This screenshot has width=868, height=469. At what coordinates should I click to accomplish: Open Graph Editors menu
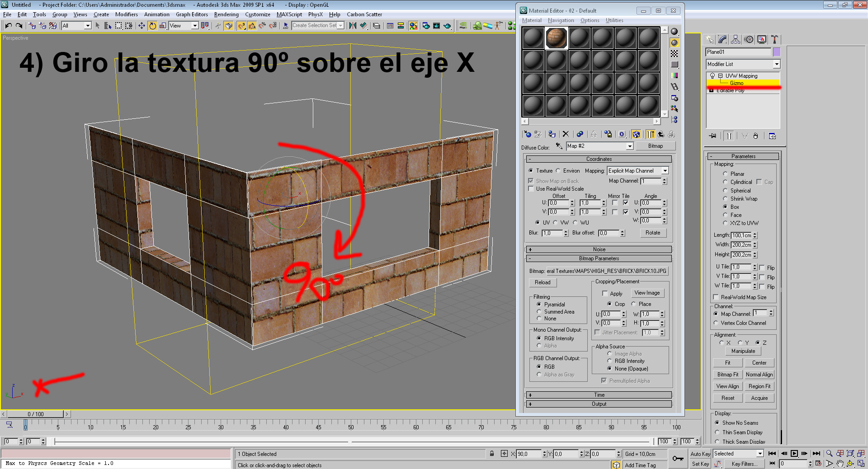click(x=192, y=14)
